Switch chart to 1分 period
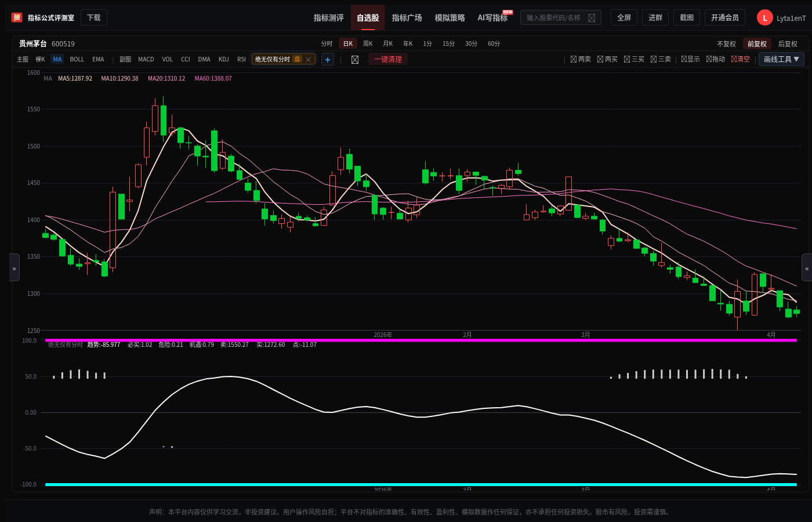 tap(427, 43)
